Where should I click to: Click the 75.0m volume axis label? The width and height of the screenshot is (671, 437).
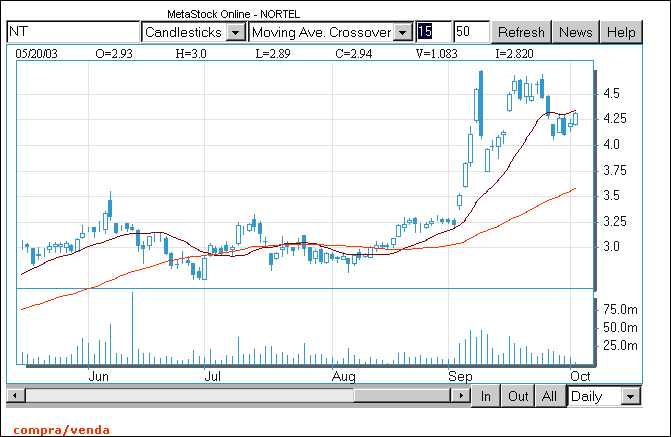(620, 309)
